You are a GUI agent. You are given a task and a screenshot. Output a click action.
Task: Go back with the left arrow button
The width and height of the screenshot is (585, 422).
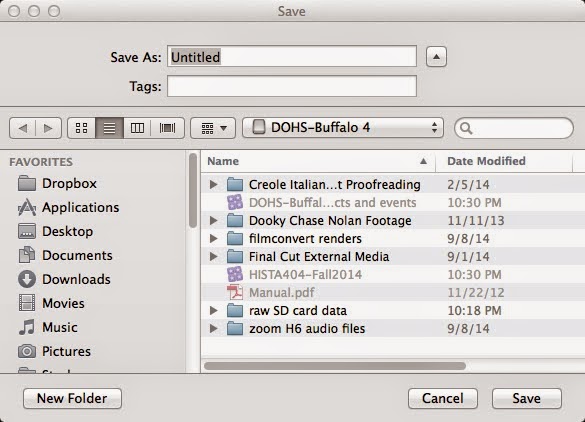click(x=22, y=128)
